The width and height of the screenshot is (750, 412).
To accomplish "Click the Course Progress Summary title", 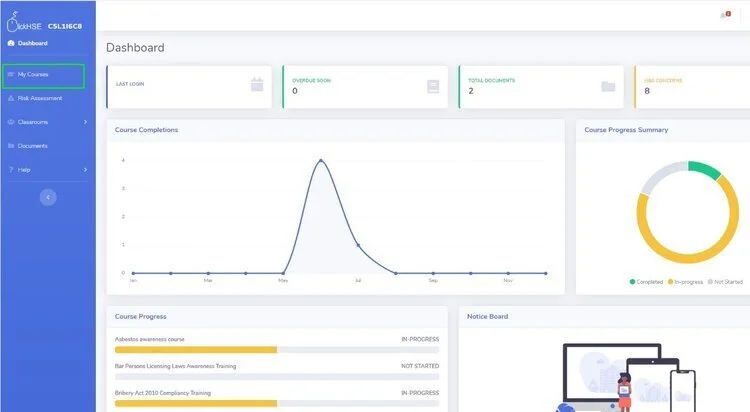I will click(626, 130).
